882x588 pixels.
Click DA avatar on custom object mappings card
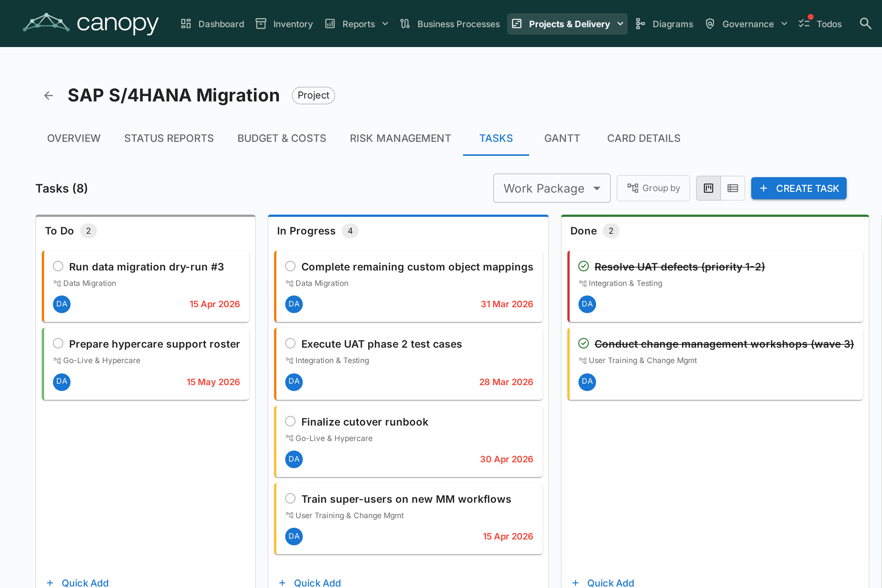(294, 304)
